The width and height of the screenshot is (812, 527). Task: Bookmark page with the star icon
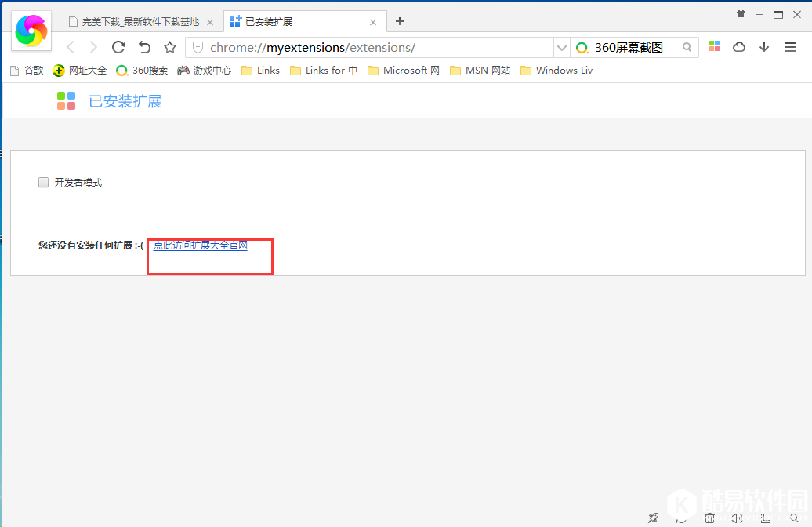170,47
